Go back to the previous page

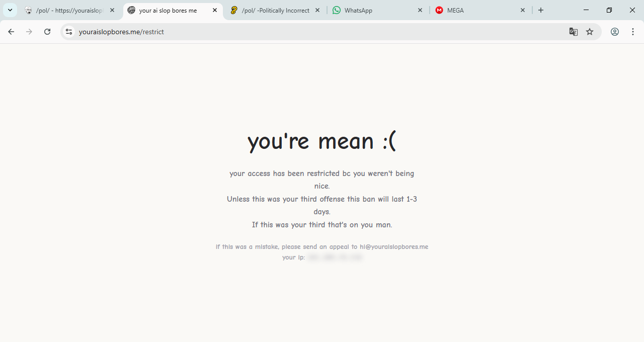coord(11,32)
